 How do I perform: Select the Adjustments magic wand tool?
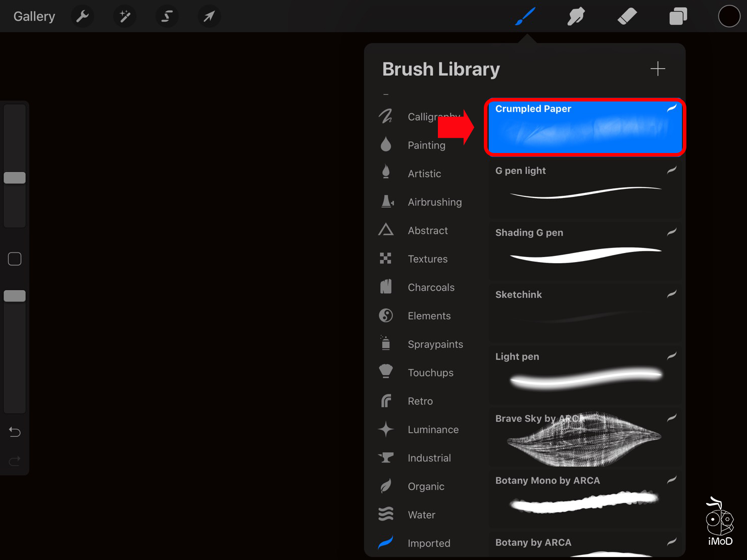[x=124, y=16]
